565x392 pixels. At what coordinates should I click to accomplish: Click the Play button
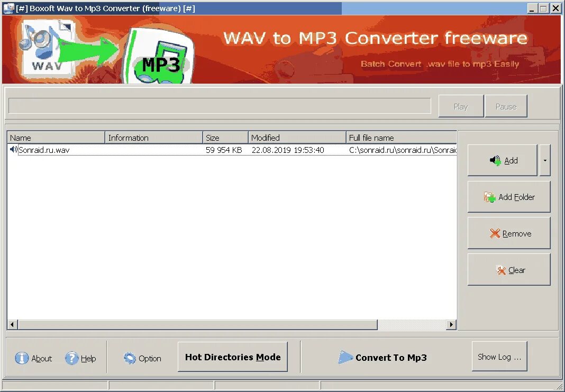(461, 106)
